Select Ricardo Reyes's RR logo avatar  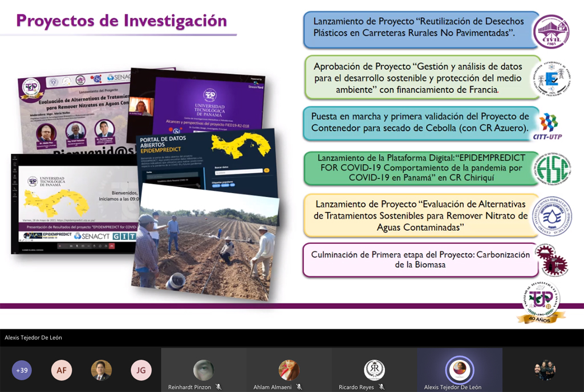point(374,370)
